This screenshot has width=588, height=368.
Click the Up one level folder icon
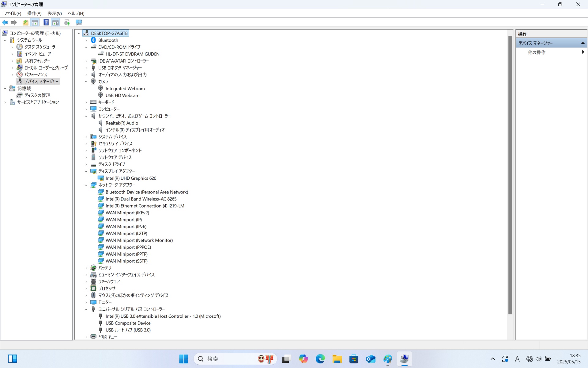(x=26, y=22)
